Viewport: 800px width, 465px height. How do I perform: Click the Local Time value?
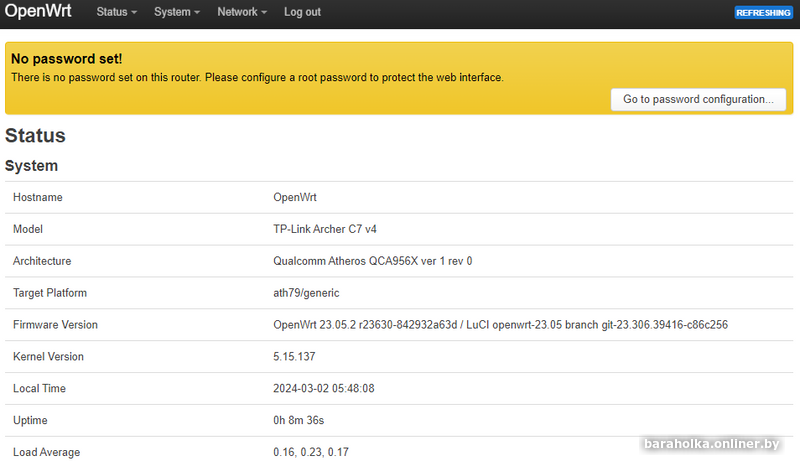(x=323, y=388)
